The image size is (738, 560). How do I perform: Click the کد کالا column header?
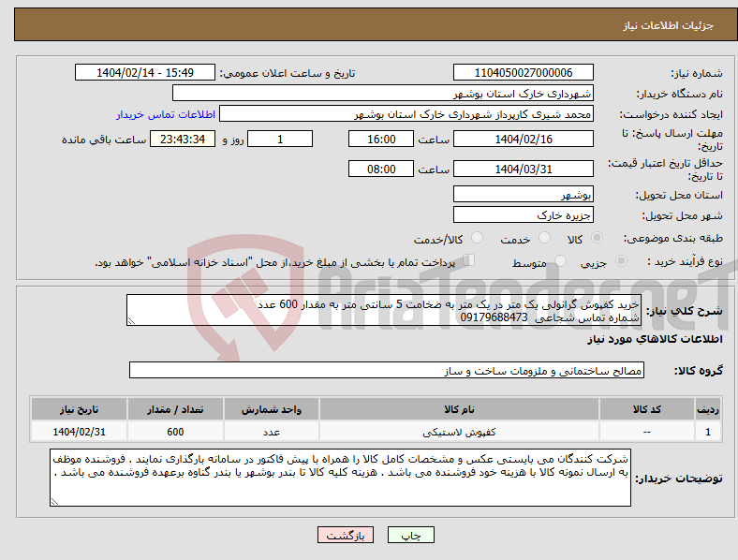point(647,409)
